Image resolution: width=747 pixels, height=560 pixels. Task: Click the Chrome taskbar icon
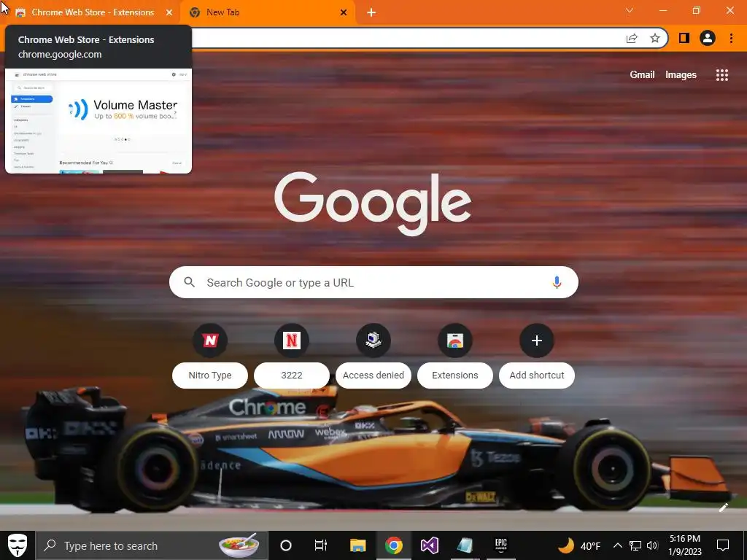(393, 545)
